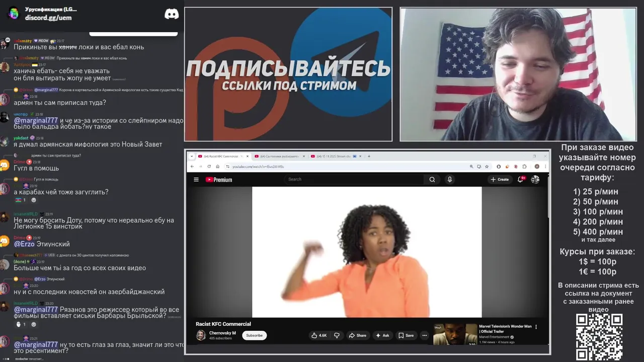Click the YouTube Premium logo
The height and width of the screenshot is (362, 644).
pyautogui.click(x=219, y=179)
